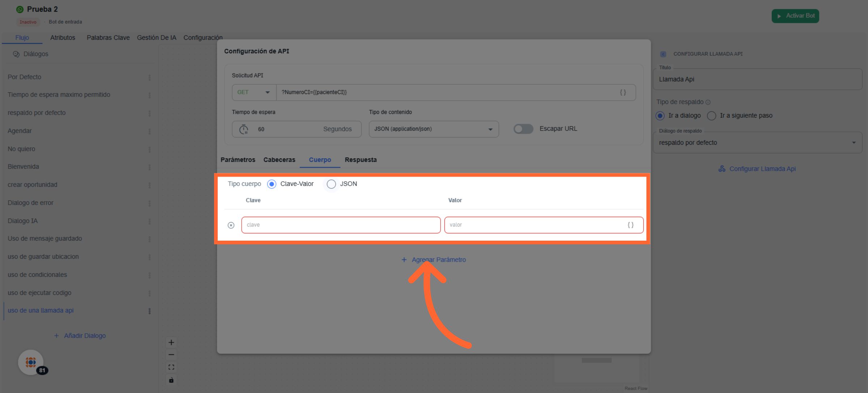Viewport: 868px width, 393px height.
Task: Click the variable braces icon in URL field
Action: [623, 92]
